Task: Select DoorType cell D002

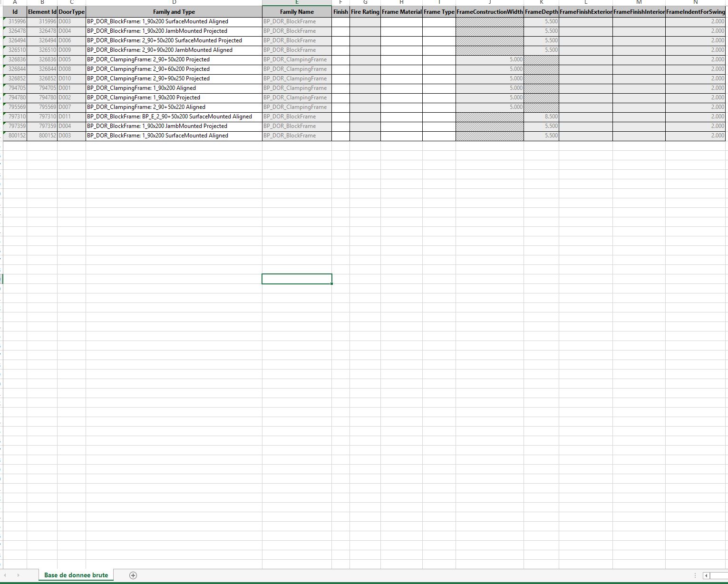Action: 72,97
